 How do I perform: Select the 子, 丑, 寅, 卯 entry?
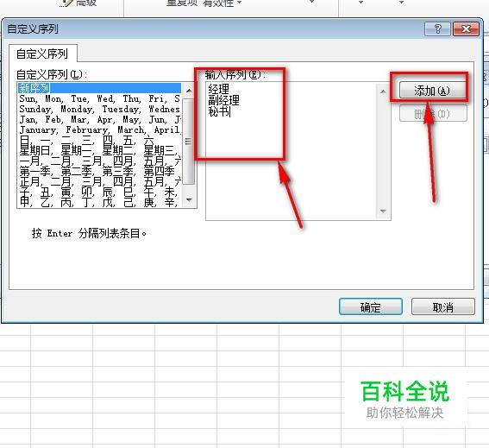point(99,192)
